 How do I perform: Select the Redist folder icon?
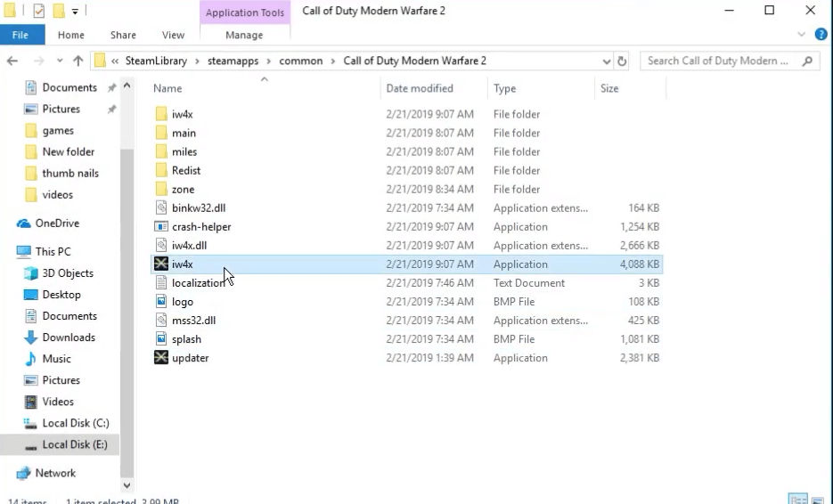pyautogui.click(x=161, y=170)
